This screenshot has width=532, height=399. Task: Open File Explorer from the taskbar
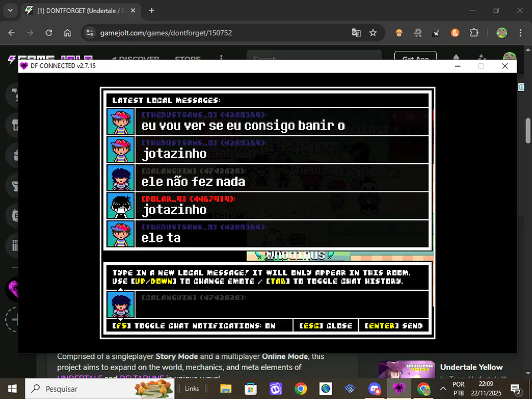(x=226, y=388)
